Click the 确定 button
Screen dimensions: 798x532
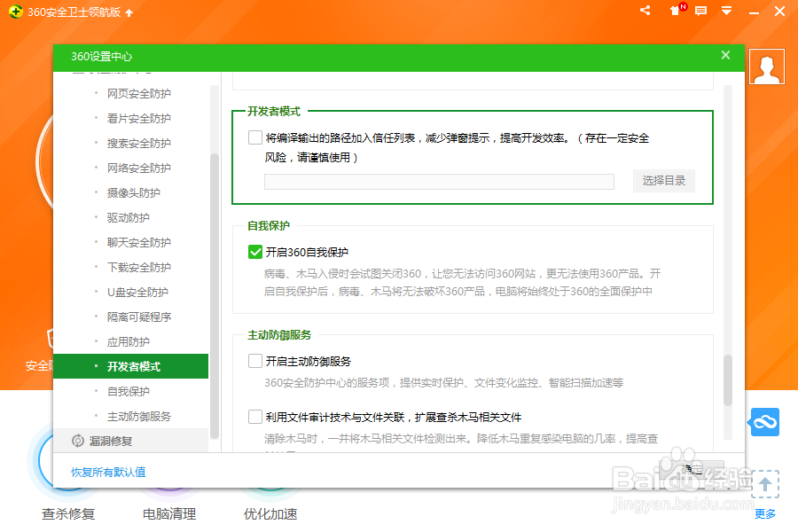coord(692,469)
